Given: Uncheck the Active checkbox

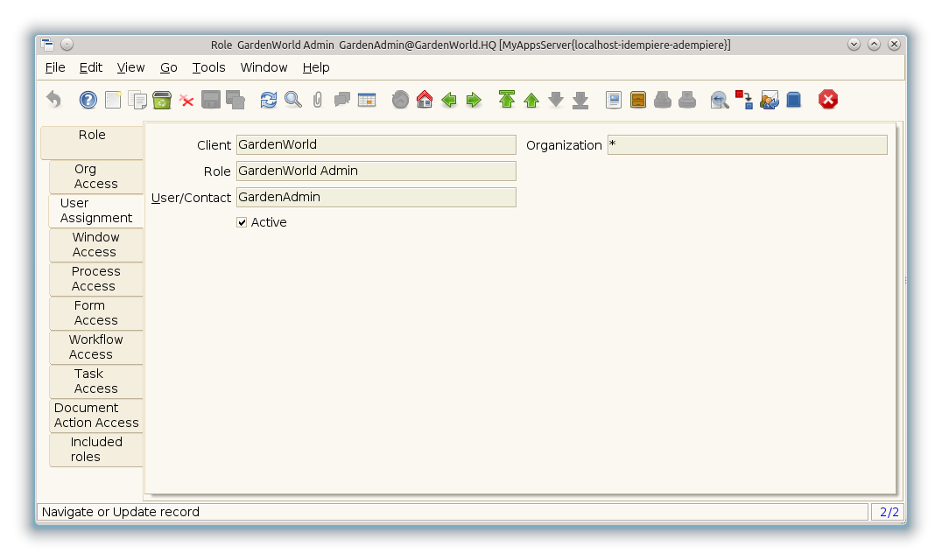Looking at the screenshot, I should (x=243, y=223).
